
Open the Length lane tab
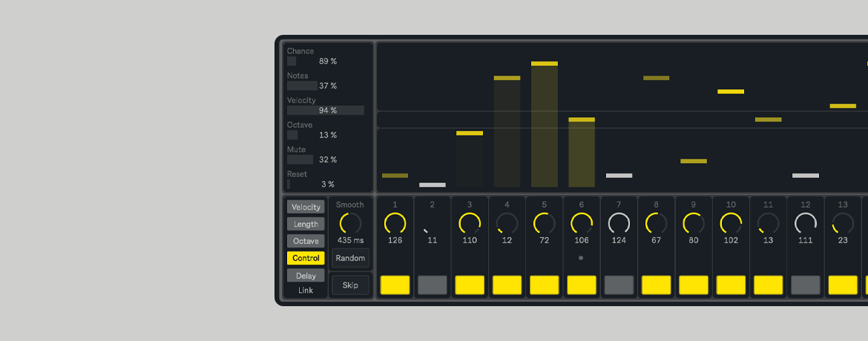point(306,224)
